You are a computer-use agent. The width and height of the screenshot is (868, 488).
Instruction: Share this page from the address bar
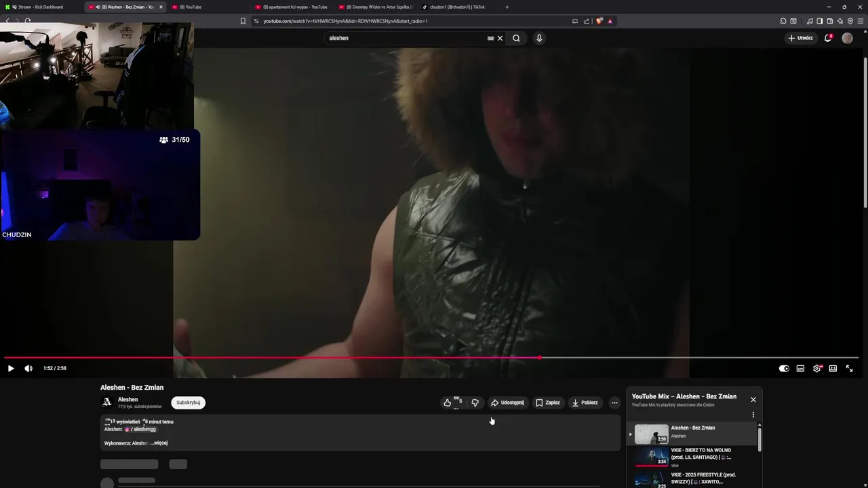pos(586,21)
